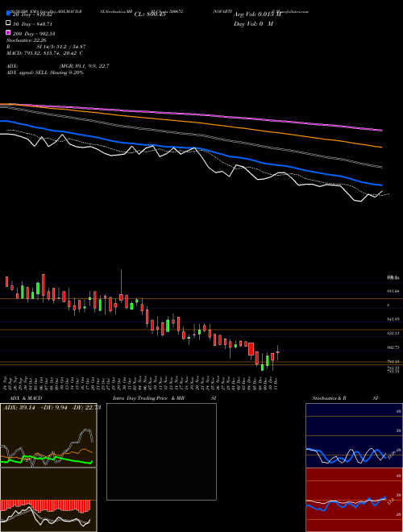This screenshot has width=403, height=532.
Task: Click the '(MGR) 39.1, 9.9, 22.7' ADX values
Action: point(84,66)
